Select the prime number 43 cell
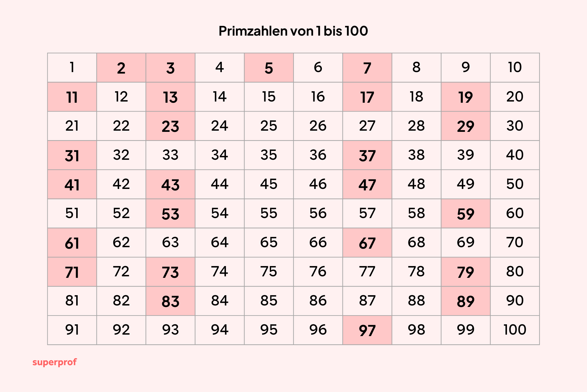 coord(170,184)
